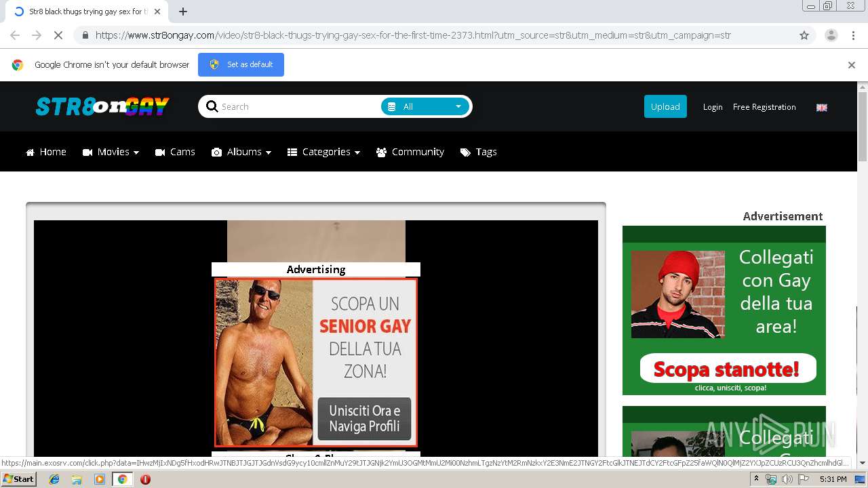Open Free Registration link
The image size is (868, 488).
[764, 107]
